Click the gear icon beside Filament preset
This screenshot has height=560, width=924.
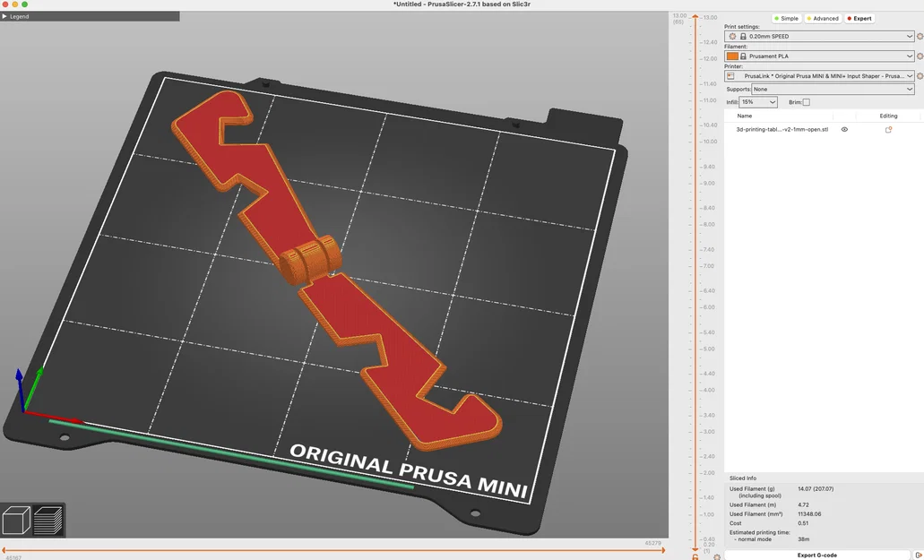pos(920,56)
